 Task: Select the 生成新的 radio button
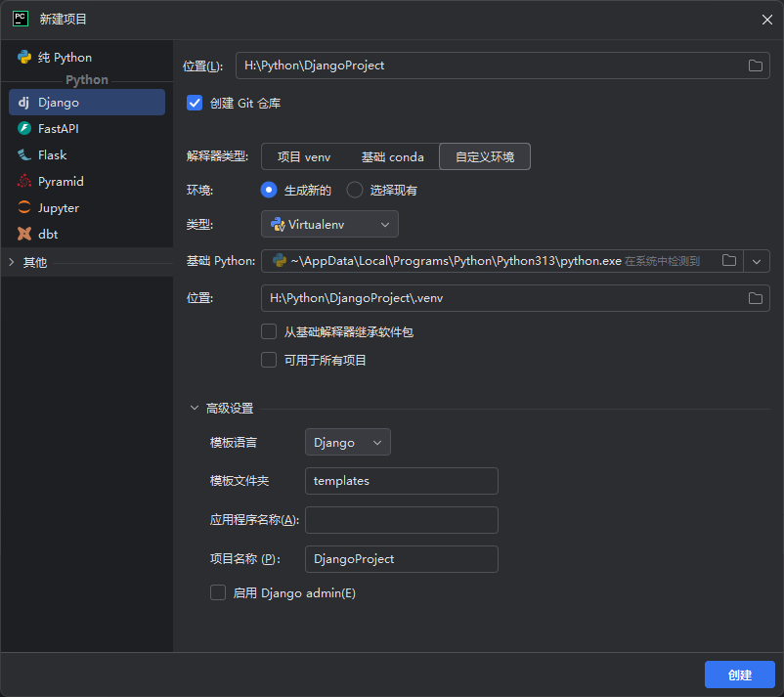point(269,190)
